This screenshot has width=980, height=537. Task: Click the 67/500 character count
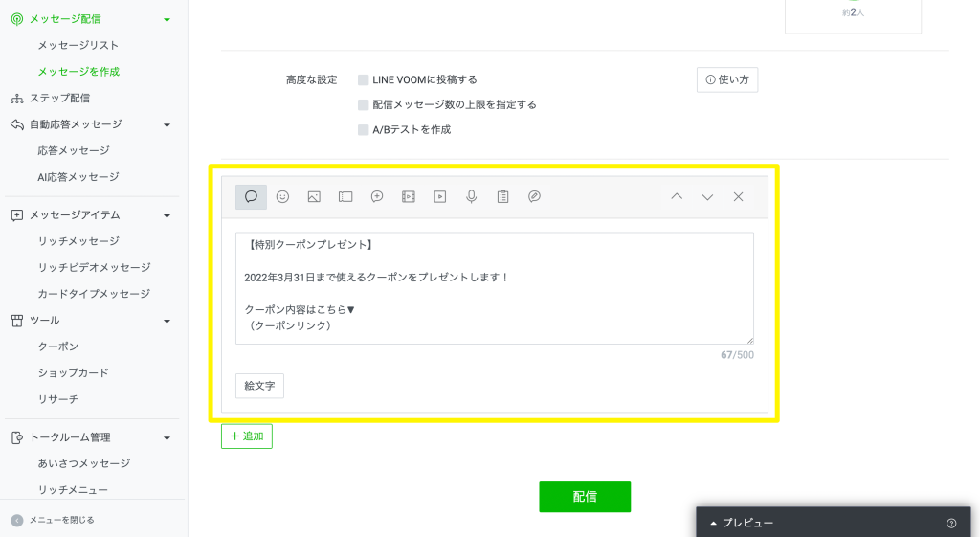point(737,355)
